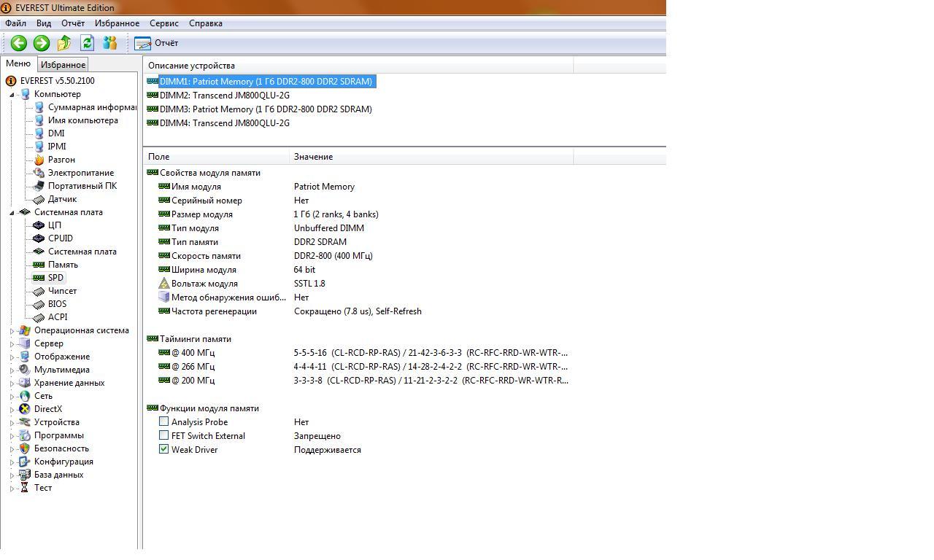934x560 pixels.
Task: Select the IPMI tree item icon
Action: coord(39,147)
